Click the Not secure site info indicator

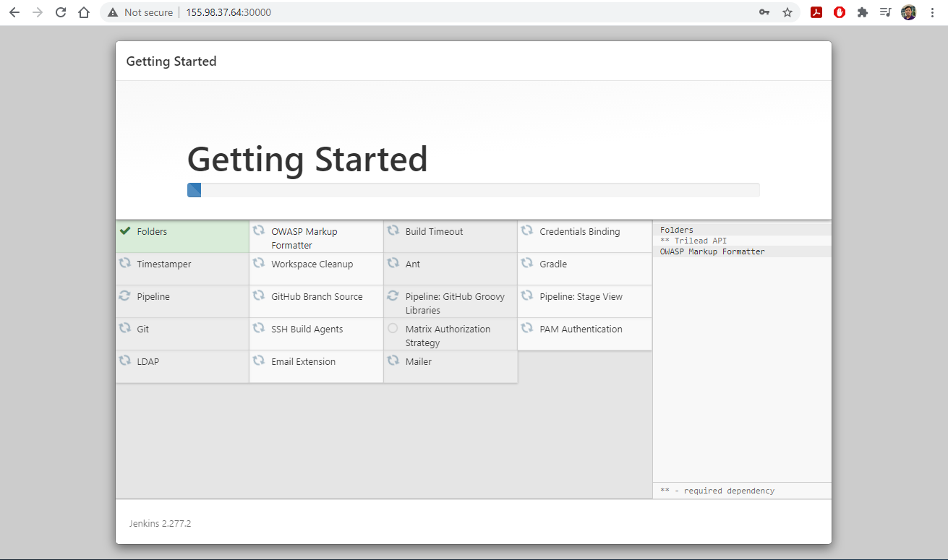(x=140, y=12)
